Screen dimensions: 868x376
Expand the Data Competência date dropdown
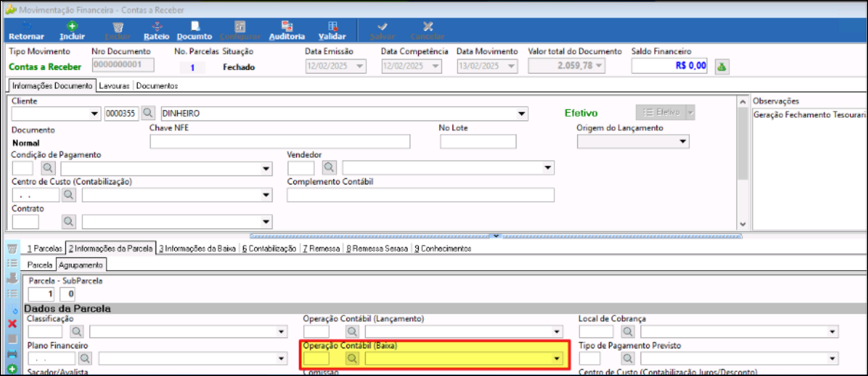(x=436, y=66)
